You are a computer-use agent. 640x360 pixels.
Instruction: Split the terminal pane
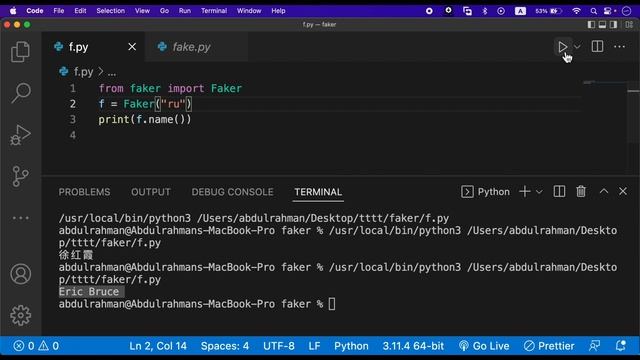559,191
